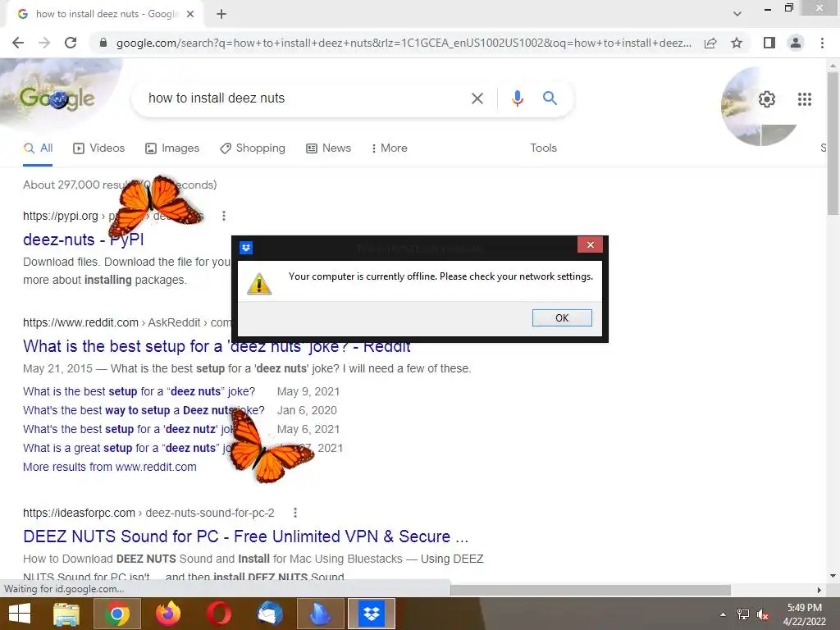Switch to Chrome in the taskbar
840x630 pixels.
[x=116, y=614]
